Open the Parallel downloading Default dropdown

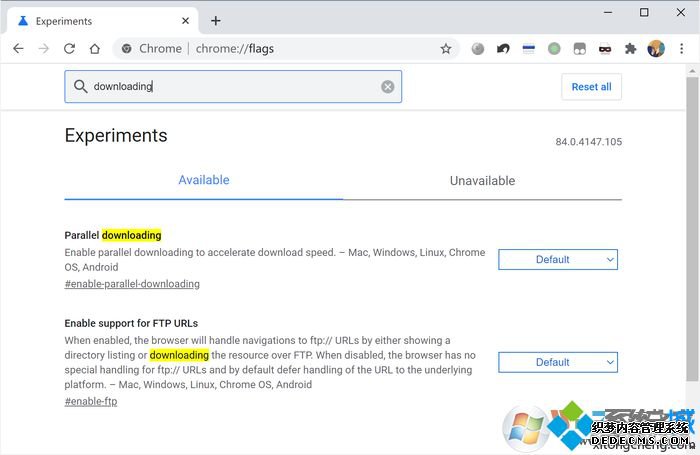[x=558, y=259]
